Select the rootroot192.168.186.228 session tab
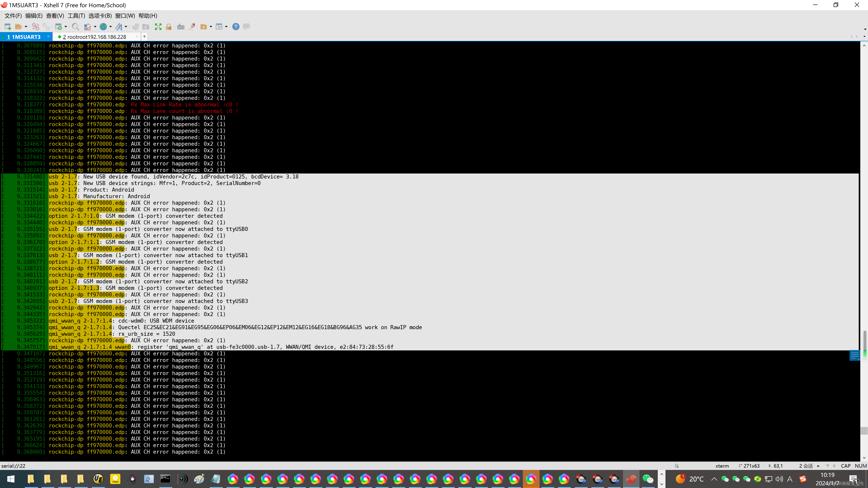 tap(95, 37)
